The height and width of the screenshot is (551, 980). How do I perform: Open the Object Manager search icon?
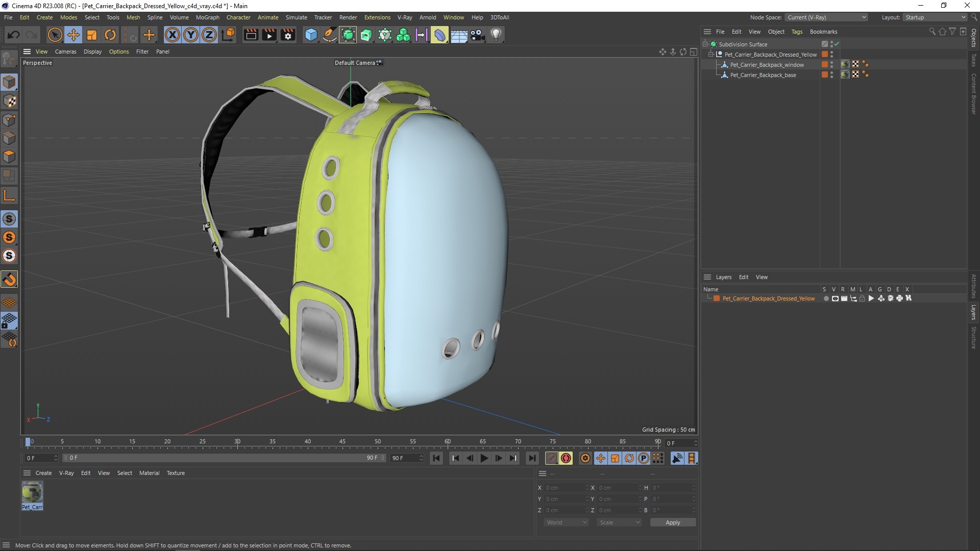point(932,32)
